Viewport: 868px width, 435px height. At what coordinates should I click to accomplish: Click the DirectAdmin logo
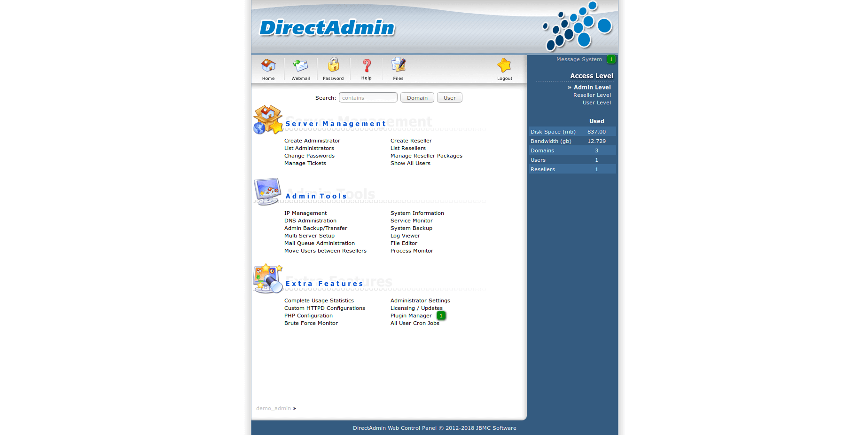327,28
